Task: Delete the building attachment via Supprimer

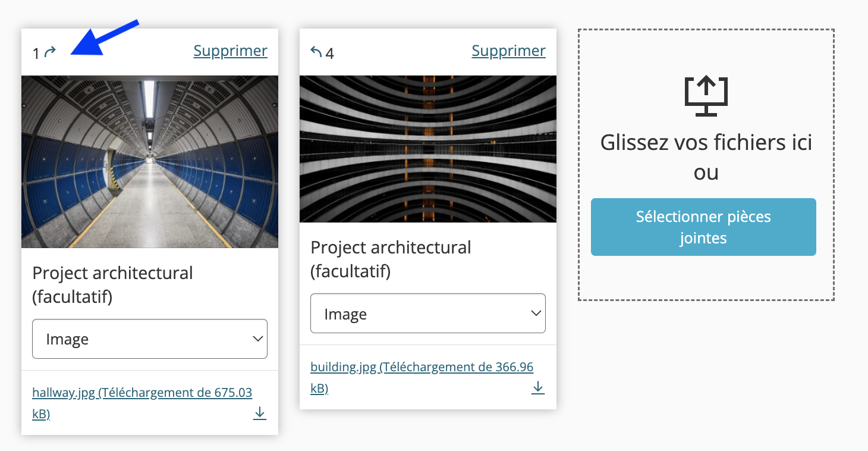Action: 509,51
